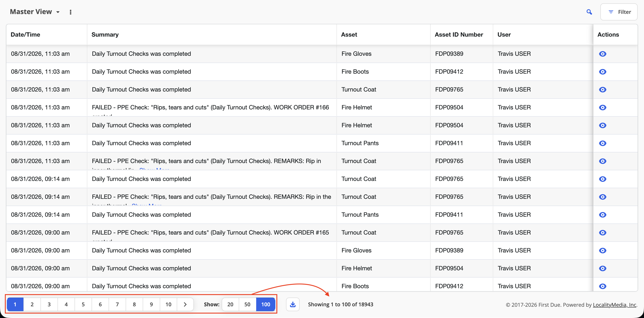The image size is (644, 318).
Task: Jump to page 10
Action: 168,304
